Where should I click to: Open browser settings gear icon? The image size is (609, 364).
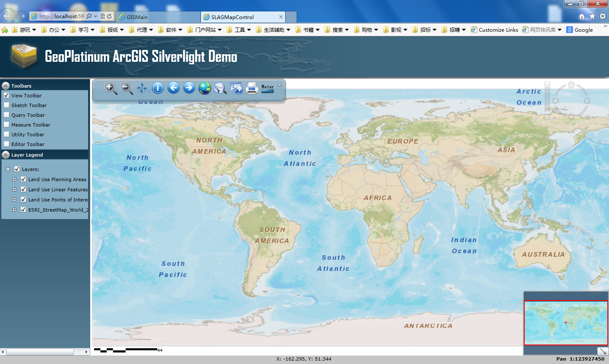(x=603, y=16)
